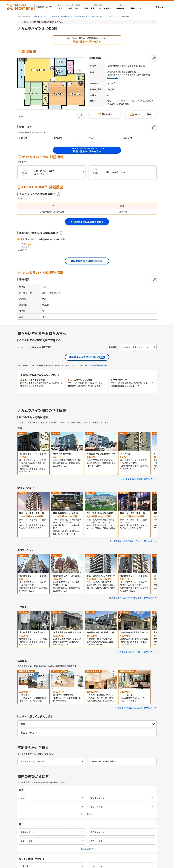Click the info icon in the notice bar
This screenshot has height=868, width=174.
pyautogui.click(x=20, y=22)
